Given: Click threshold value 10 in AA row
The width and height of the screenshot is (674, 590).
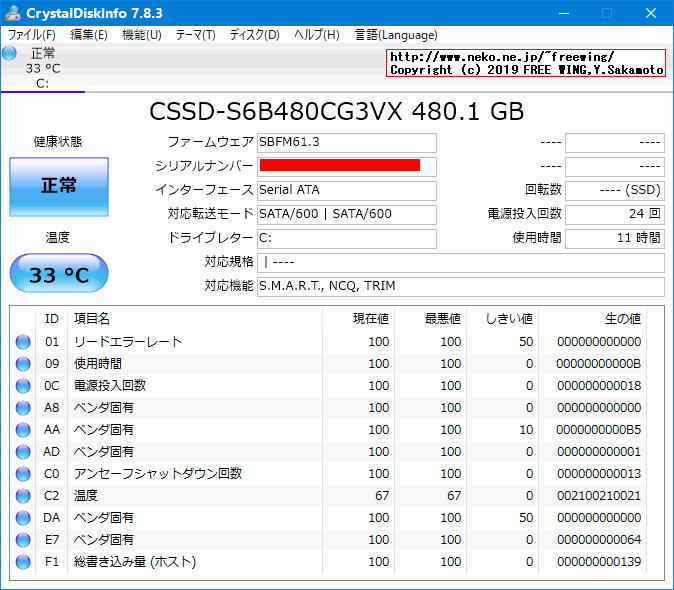Looking at the screenshot, I should pyautogui.click(x=526, y=430).
